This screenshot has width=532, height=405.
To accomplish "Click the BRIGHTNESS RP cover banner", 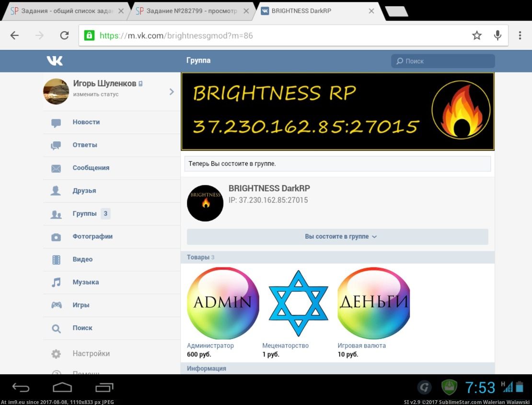I will pyautogui.click(x=337, y=111).
